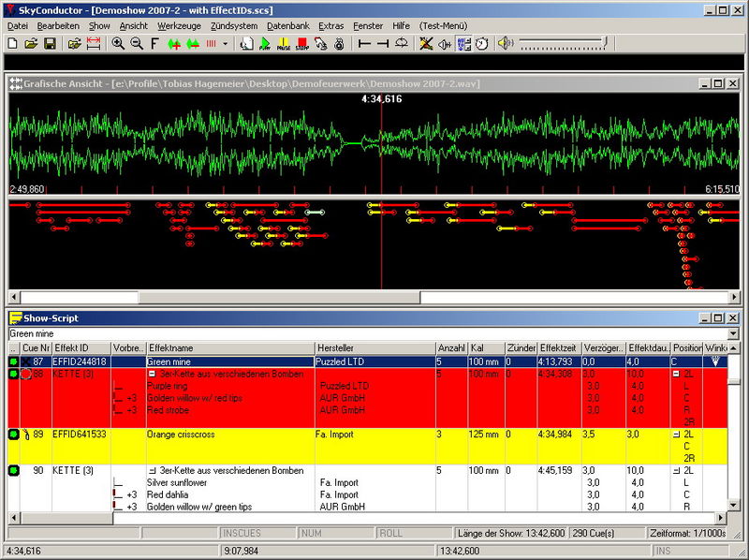
Task: Hit the red Stop toolbar button
Action: tap(301, 44)
